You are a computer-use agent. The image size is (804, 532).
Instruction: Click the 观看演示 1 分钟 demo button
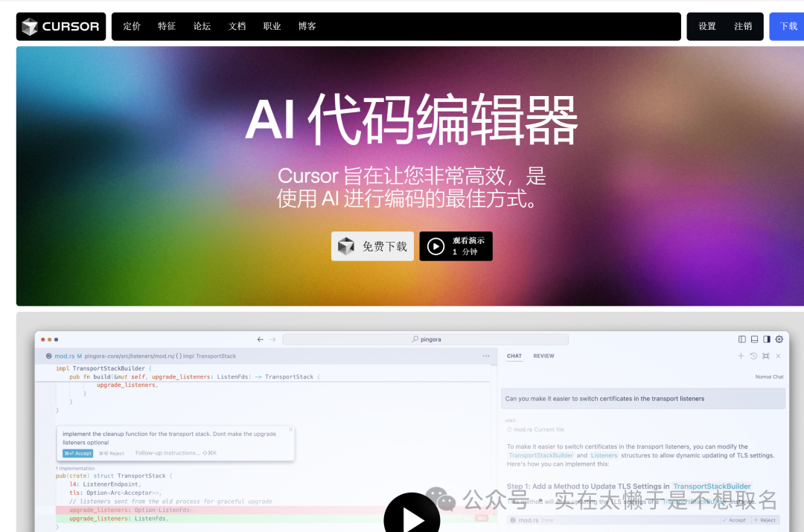456,246
